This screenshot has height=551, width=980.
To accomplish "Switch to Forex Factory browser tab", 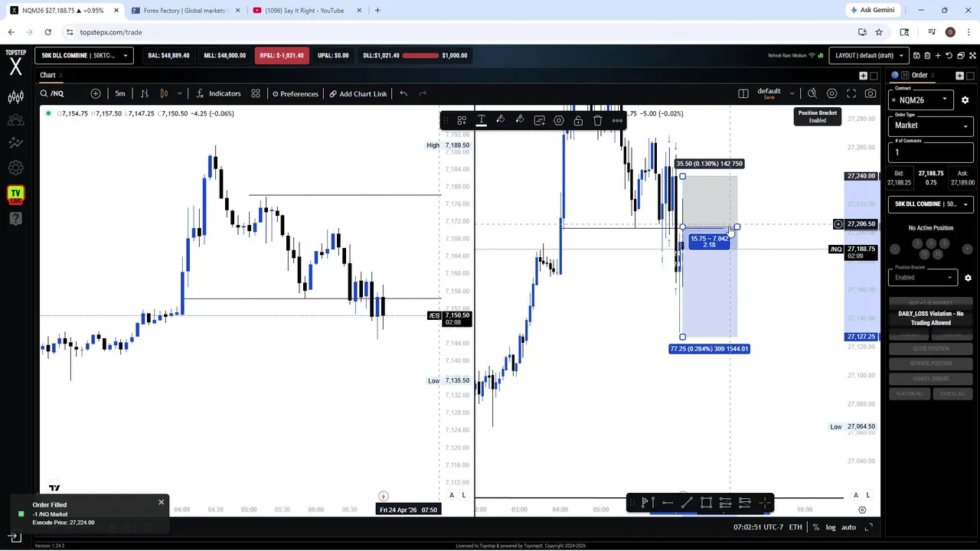I will (185, 11).
